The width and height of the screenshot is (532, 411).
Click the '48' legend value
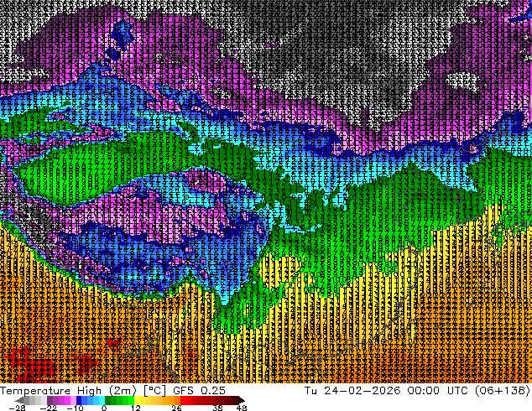[x=242, y=408]
